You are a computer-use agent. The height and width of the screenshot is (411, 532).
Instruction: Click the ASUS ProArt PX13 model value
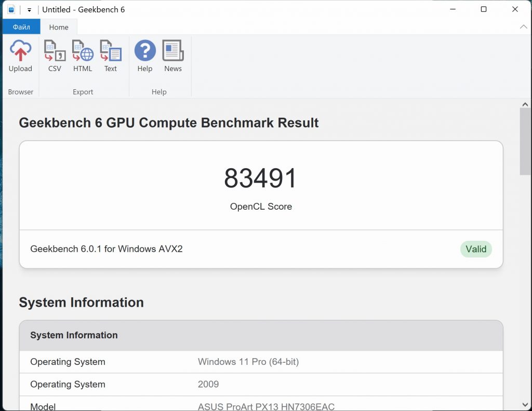266,406
